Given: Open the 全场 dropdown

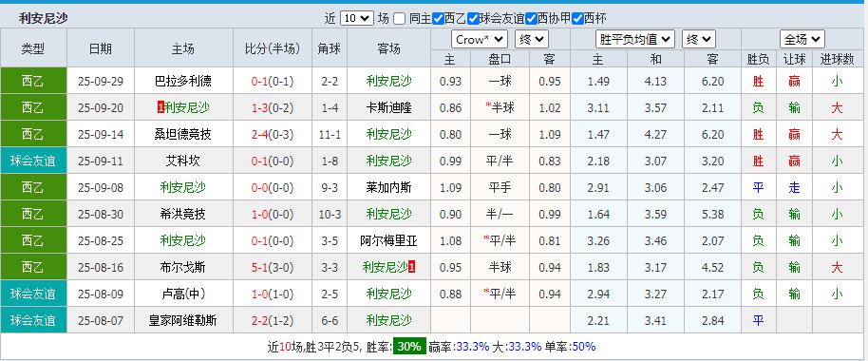Looking at the screenshot, I should click(x=802, y=39).
